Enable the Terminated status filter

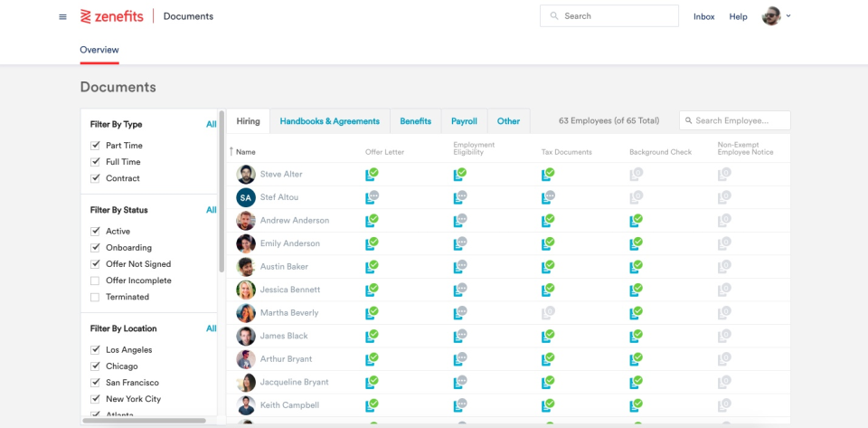click(95, 297)
